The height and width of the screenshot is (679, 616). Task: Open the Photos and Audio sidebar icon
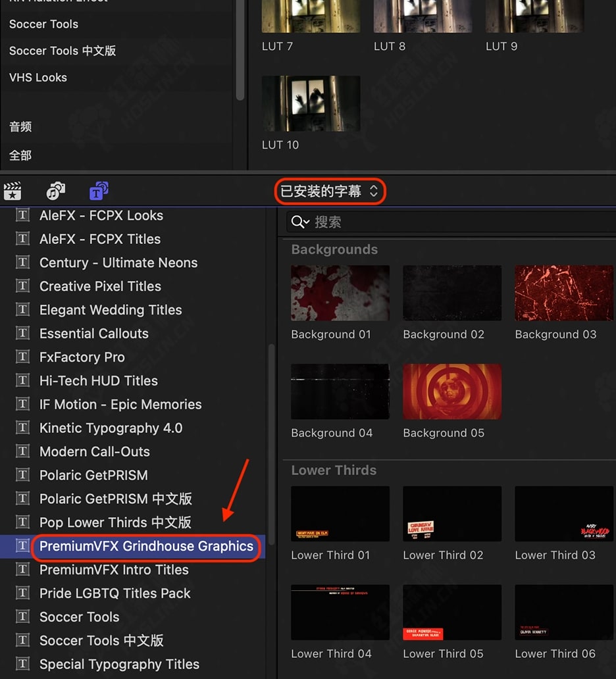click(x=56, y=191)
